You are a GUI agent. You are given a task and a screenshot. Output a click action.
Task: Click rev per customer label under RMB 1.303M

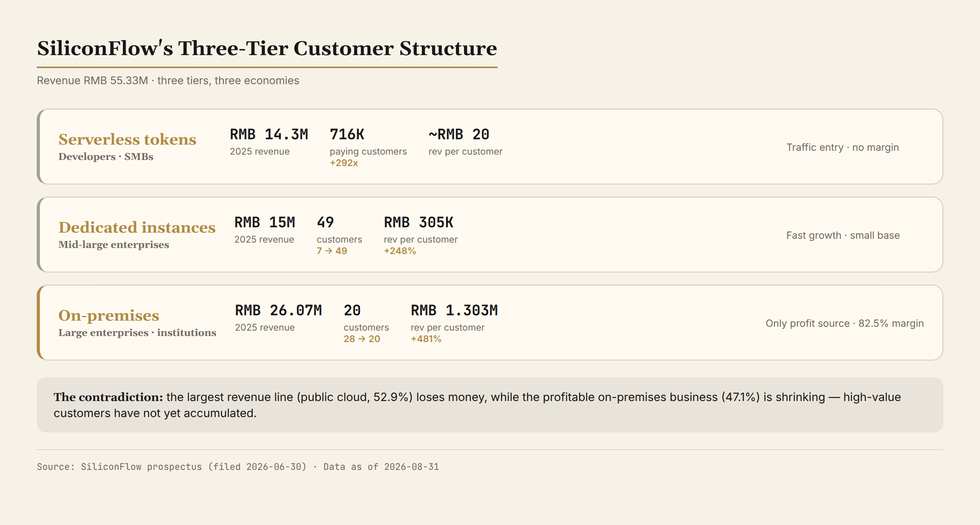pyautogui.click(x=448, y=328)
